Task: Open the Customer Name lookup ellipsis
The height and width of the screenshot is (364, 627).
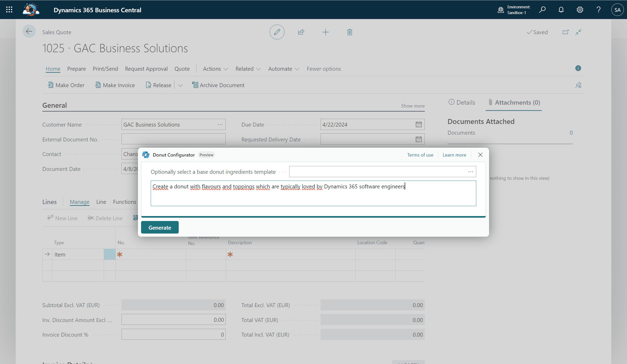Action: pyautogui.click(x=220, y=124)
